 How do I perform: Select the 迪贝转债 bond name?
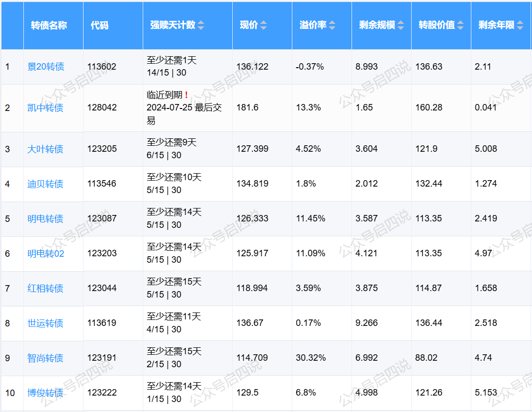tap(45, 184)
